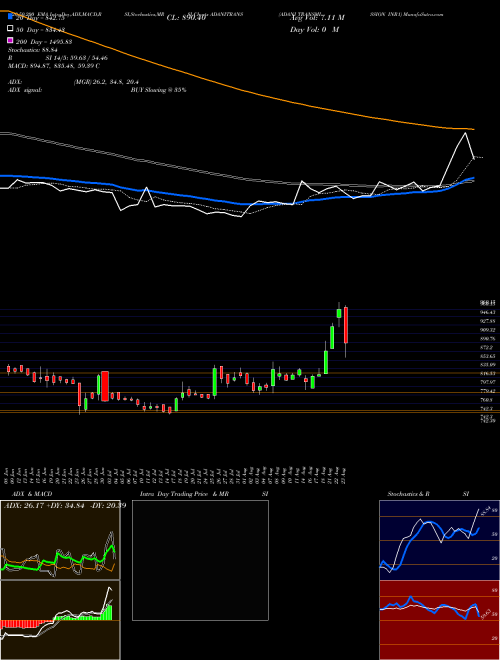Select the 'Avg Vol: 7.11 M' text

pyautogui.click(x=317, y=18)
